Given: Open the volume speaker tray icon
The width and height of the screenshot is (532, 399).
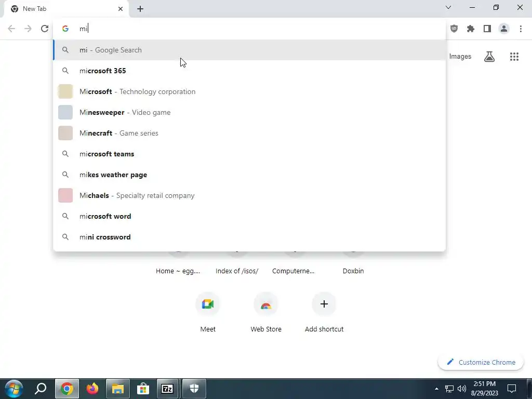Looking at the screenshot, I should click(x=461, y=389).
